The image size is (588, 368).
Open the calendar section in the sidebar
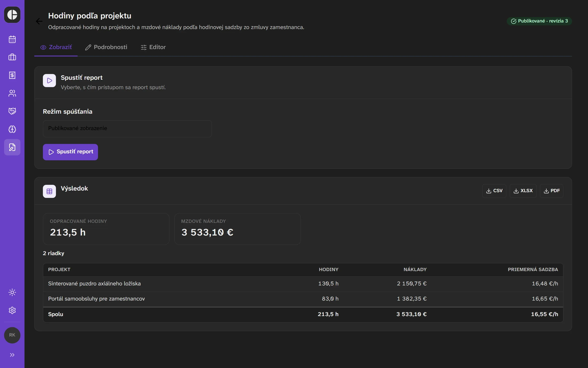pos(12,39)
